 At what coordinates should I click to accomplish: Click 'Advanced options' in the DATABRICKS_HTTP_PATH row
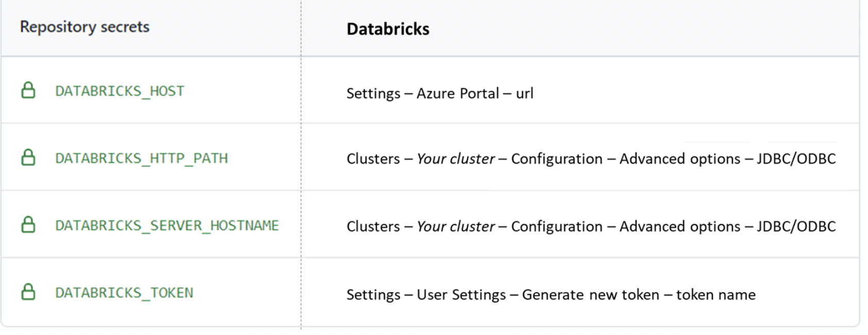[680, 159]
